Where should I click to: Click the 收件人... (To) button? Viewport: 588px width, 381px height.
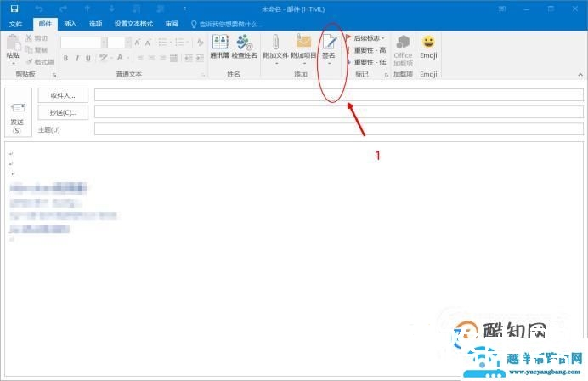coord(63,95)
